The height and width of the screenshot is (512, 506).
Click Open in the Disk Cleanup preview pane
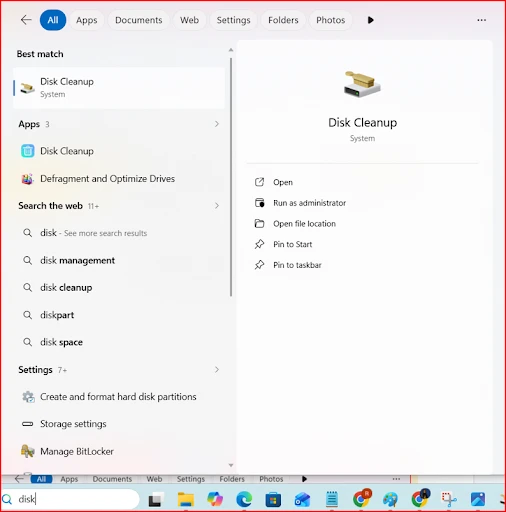pyautogui.click(x=283, y=182)
